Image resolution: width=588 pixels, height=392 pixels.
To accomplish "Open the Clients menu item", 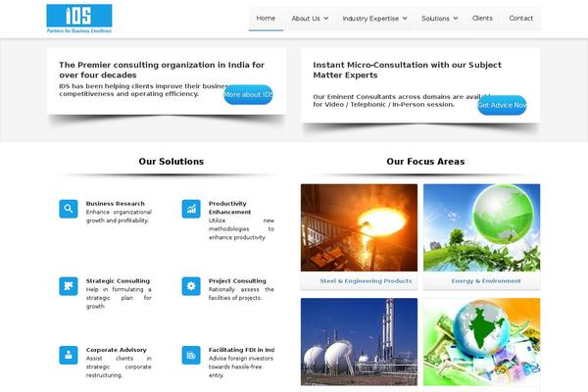I will 482,18.
